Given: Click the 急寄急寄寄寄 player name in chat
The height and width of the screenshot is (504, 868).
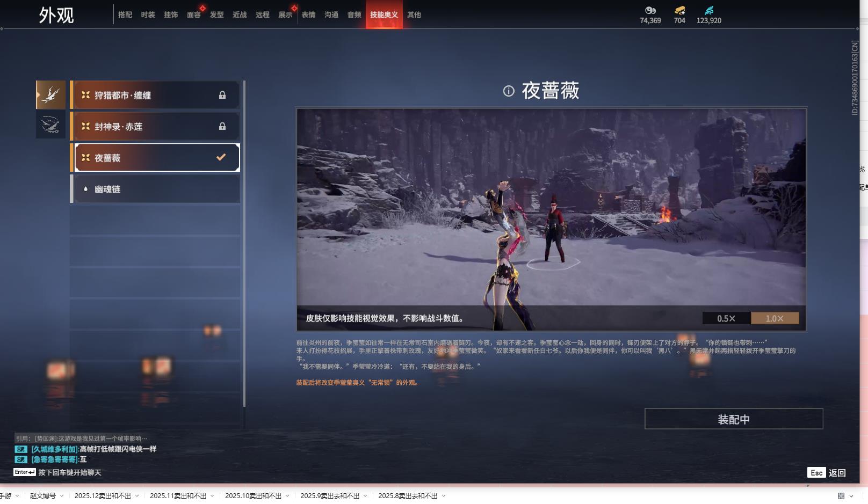Looking at the screenshot, I should click(x=54, y=459).
